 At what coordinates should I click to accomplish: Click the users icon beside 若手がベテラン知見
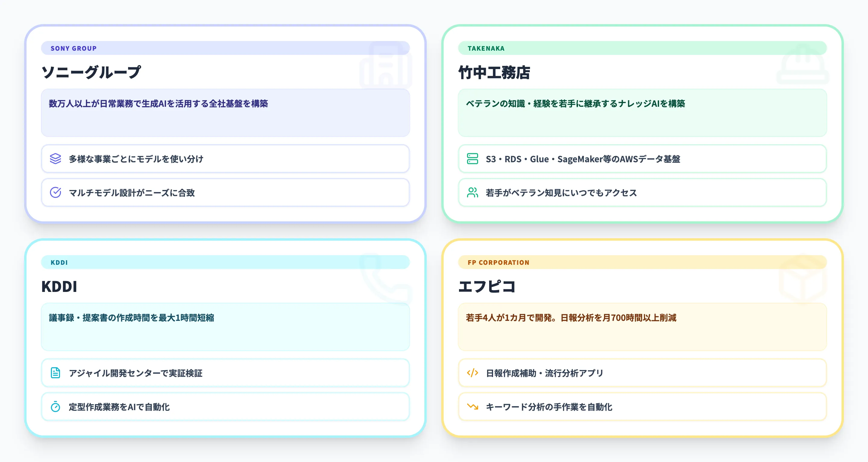pos(472,192)
